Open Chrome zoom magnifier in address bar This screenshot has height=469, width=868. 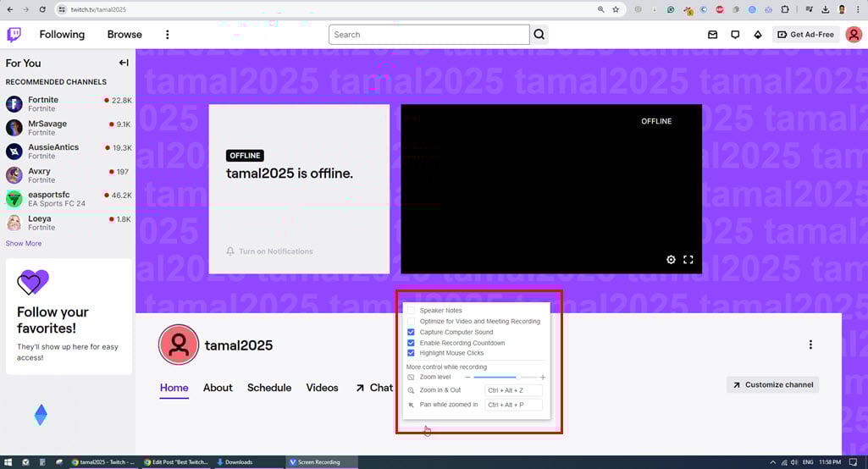(600, 9)
